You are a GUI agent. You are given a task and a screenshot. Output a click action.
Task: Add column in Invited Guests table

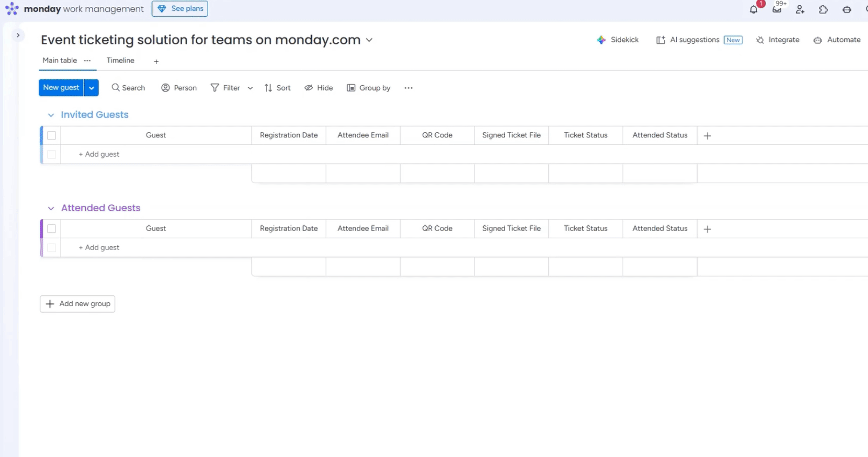[707, 136]
